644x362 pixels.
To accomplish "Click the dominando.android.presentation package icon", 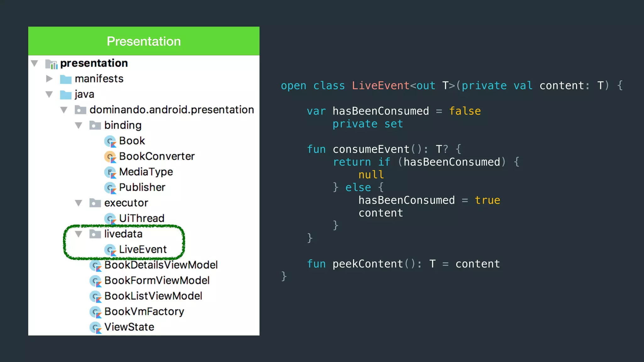I will (x=80, y=110).
